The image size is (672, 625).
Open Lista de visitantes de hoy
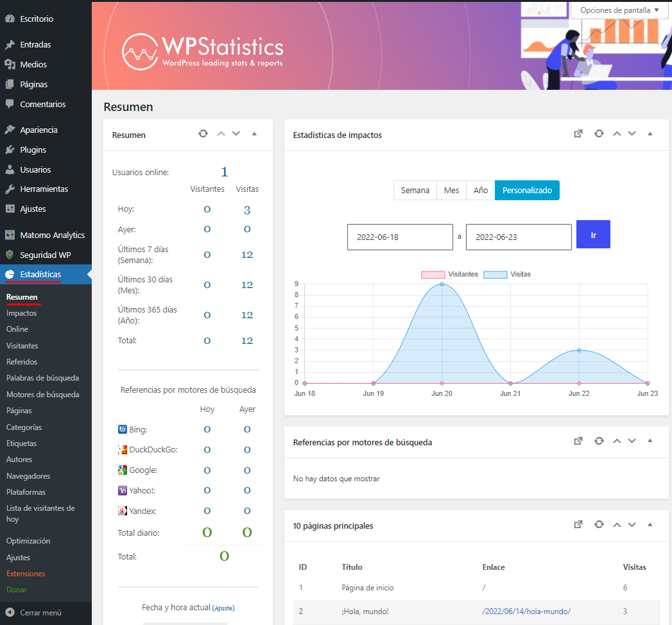pos(40,513)
